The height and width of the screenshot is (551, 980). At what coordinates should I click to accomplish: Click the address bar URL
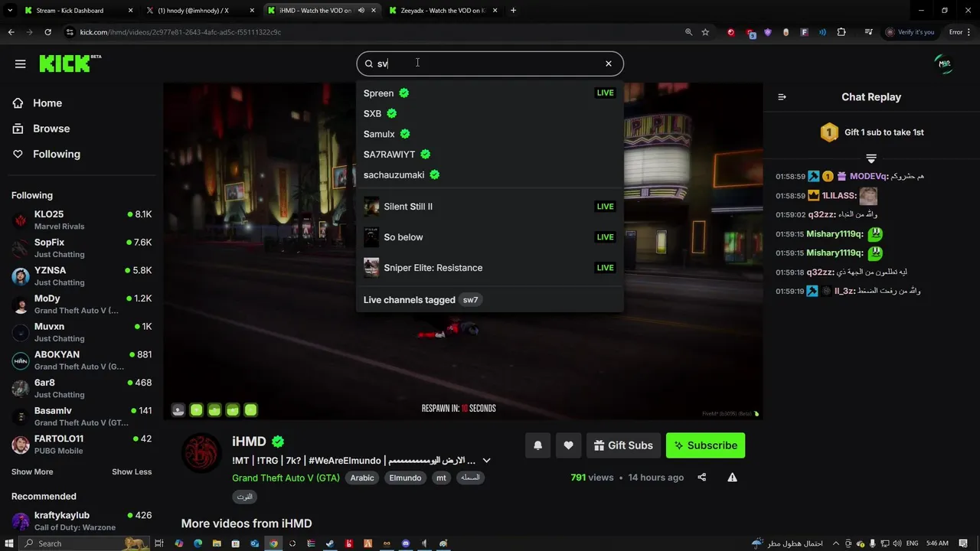[x=181, y=32]
